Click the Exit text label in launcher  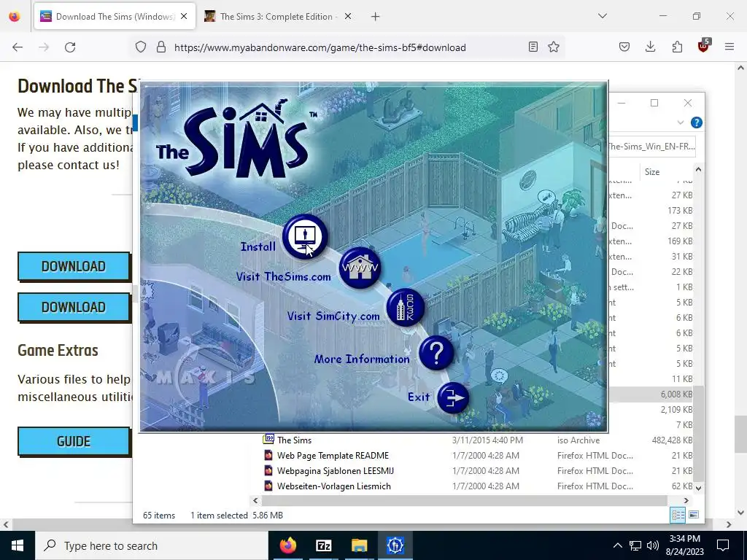click(419, 397)
